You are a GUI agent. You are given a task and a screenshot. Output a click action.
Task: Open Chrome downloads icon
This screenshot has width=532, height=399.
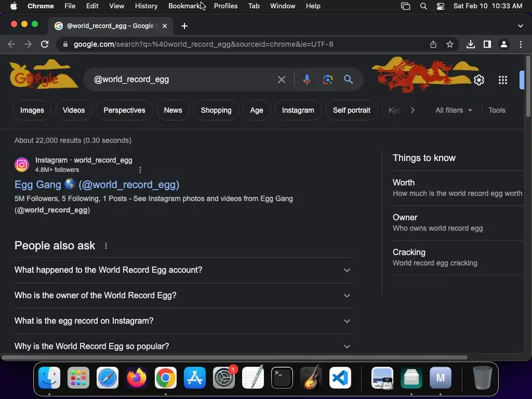[471, 44]
